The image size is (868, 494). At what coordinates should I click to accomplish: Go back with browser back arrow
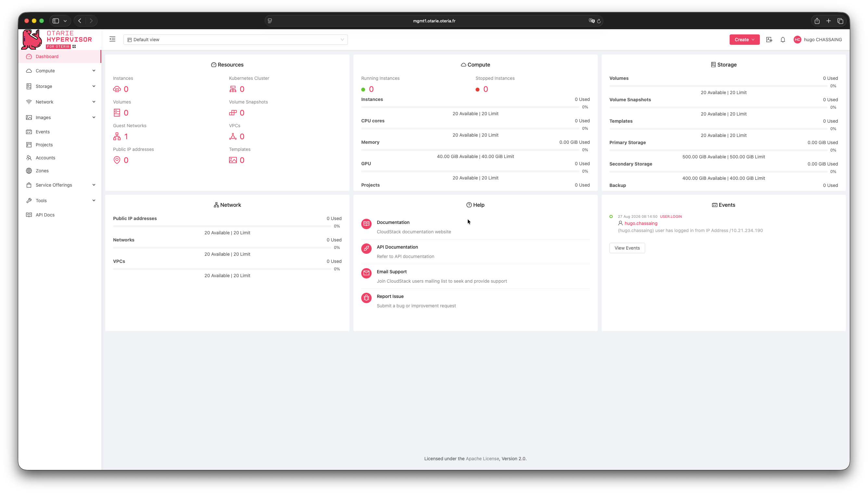(x=80, y=21)
